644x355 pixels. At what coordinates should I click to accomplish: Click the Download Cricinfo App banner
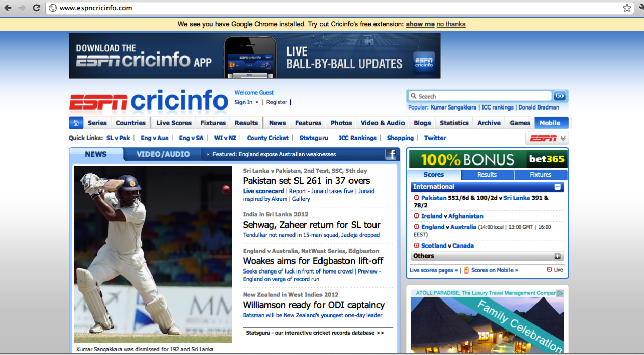tap(254, 56)
